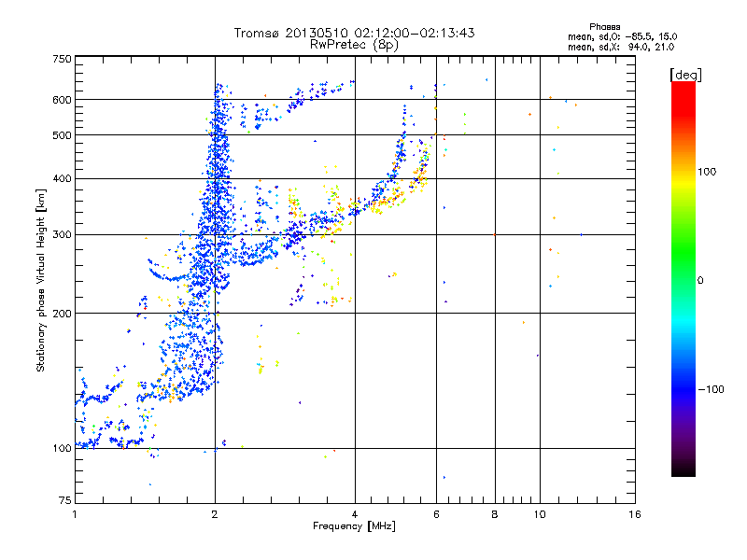Click the '750' y-axis tick label
The width and height of the screenshot is (747, 560).
point(62,59)
